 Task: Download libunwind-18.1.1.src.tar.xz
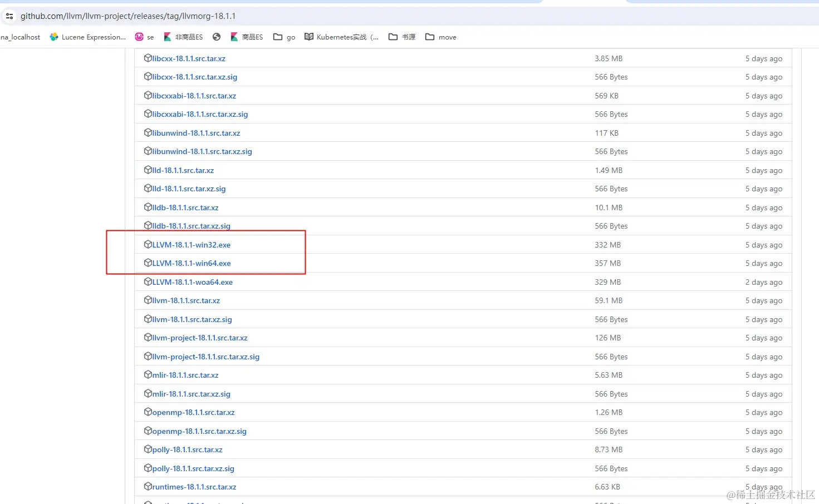coord(197,133)
